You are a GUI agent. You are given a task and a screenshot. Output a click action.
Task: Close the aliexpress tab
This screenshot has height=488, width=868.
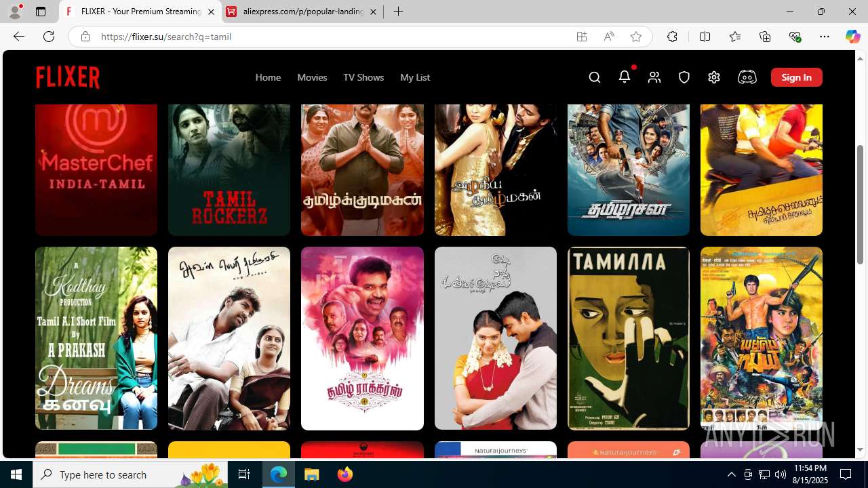[373, 12]
